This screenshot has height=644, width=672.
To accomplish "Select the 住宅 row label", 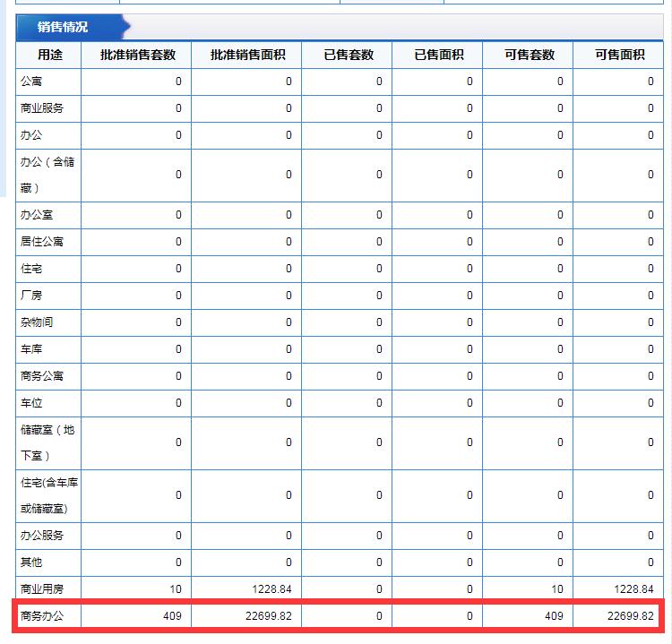I will tap(31, 269).
